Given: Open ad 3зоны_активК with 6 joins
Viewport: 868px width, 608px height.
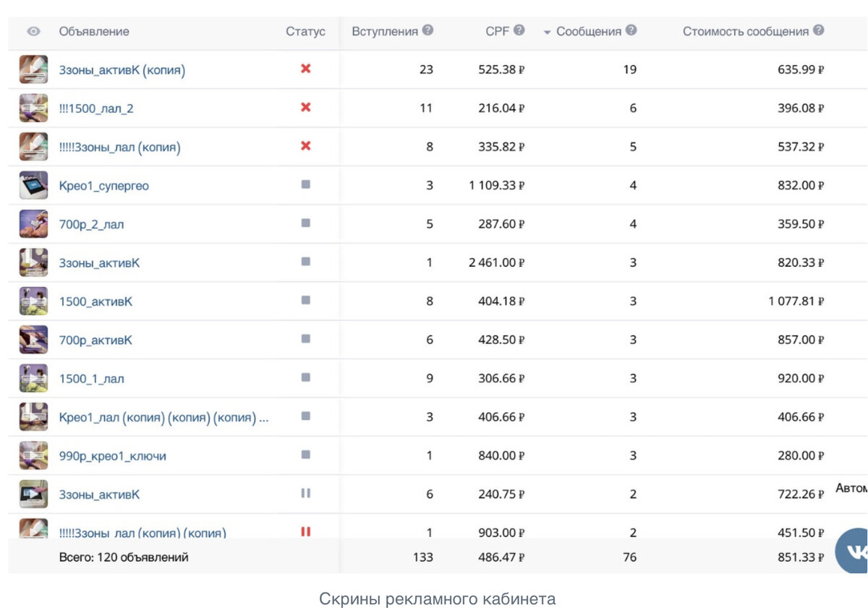Looking at the screenshot, I should click(x=99, y=494).
